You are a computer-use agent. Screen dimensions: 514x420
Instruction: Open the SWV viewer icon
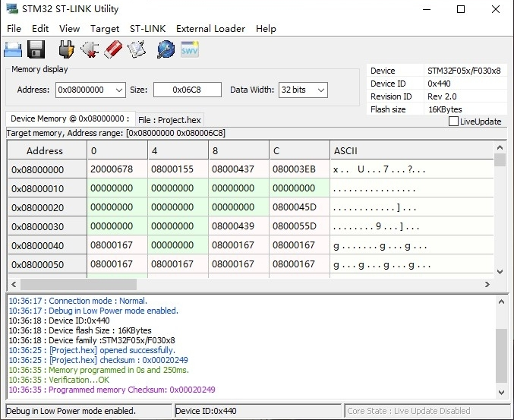coord(189,50)
